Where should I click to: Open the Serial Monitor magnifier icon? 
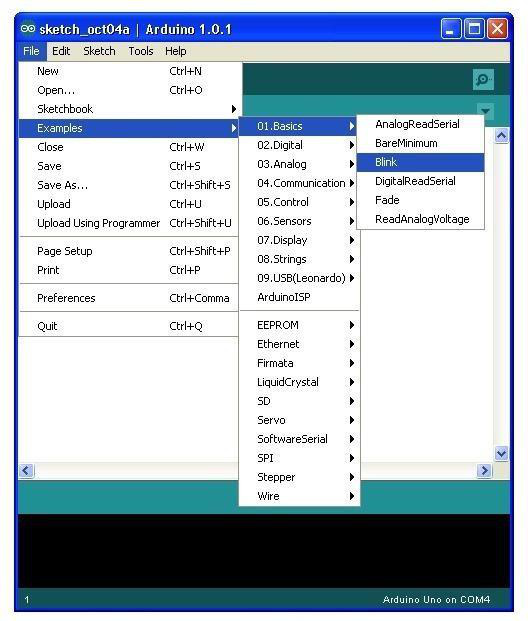click(483, 80)
